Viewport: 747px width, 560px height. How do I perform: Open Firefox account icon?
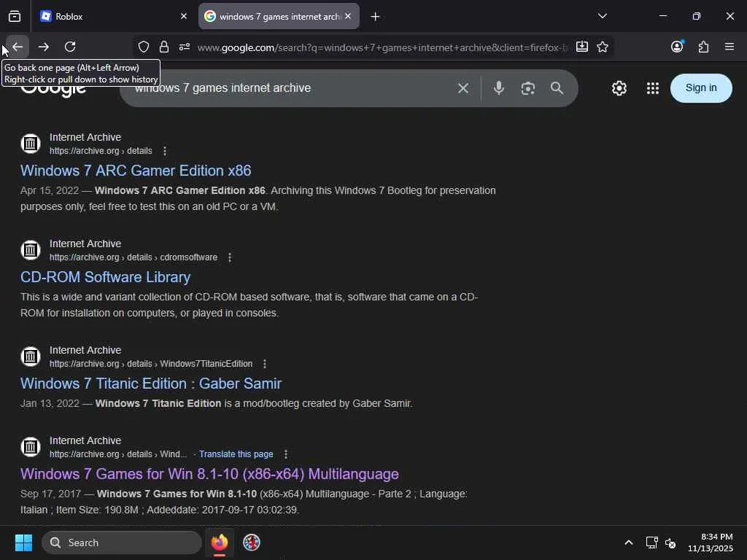pos(677,46)
